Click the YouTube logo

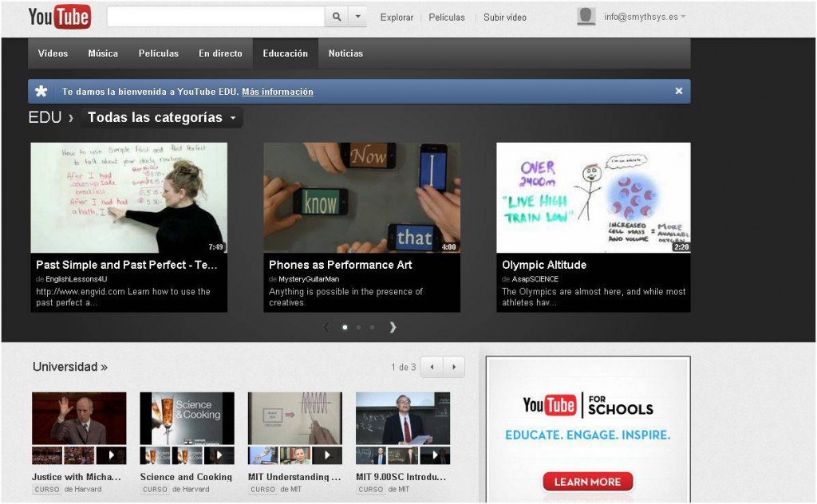tap(59, 17)
